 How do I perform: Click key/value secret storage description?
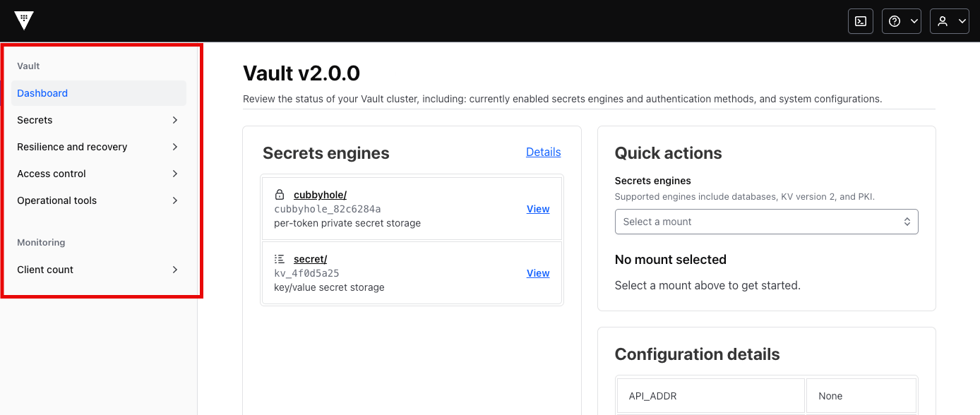click(329, 287)
